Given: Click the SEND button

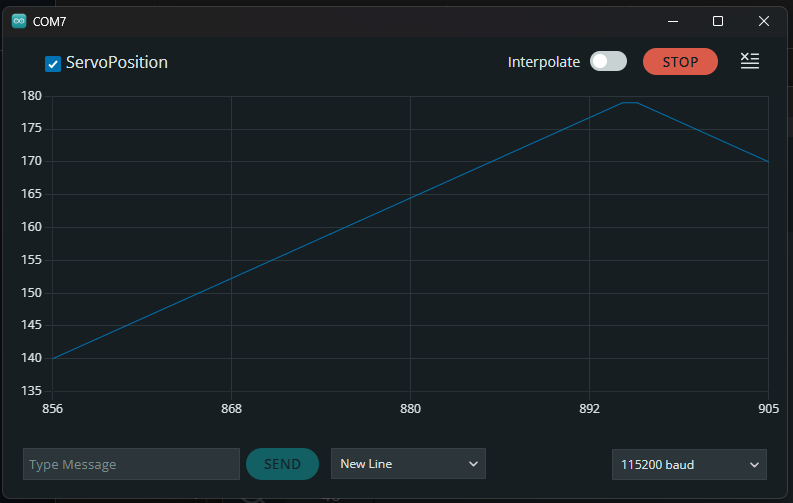Looking at the screenshot, I should pyautogui.click(x=282, y=464).
